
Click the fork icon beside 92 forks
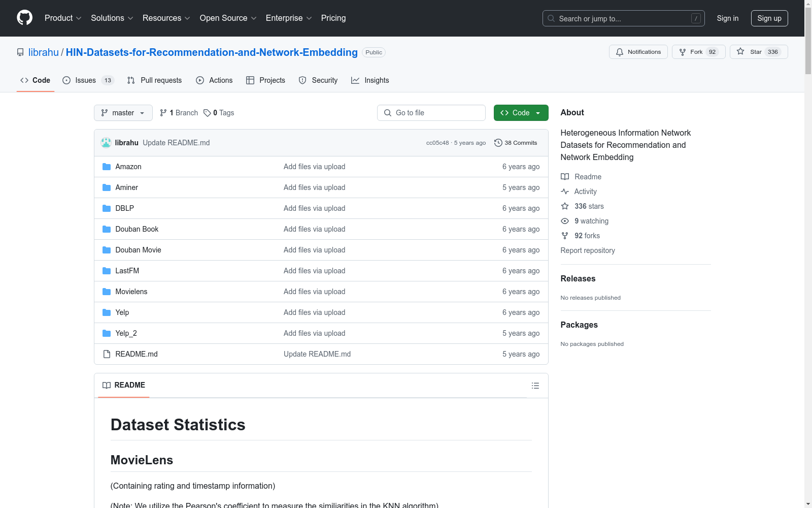coord(565,236)
